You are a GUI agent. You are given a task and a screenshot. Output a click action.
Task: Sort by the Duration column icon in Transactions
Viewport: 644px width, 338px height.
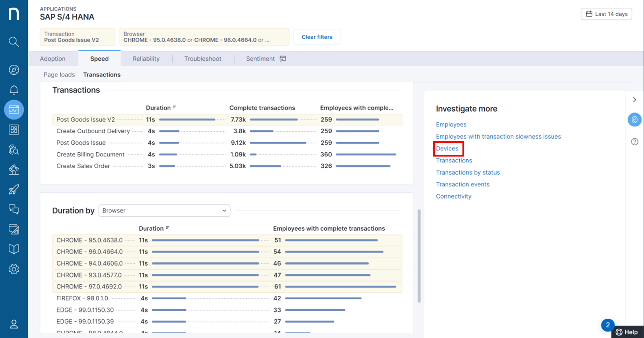coord(175,107)
